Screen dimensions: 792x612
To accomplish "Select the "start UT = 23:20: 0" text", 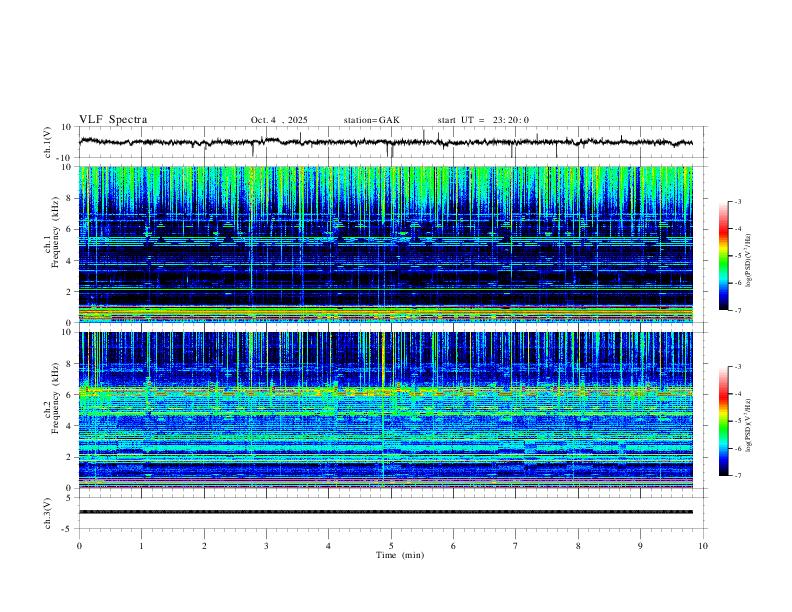I will pyautogui.click(x=483, y=120).
